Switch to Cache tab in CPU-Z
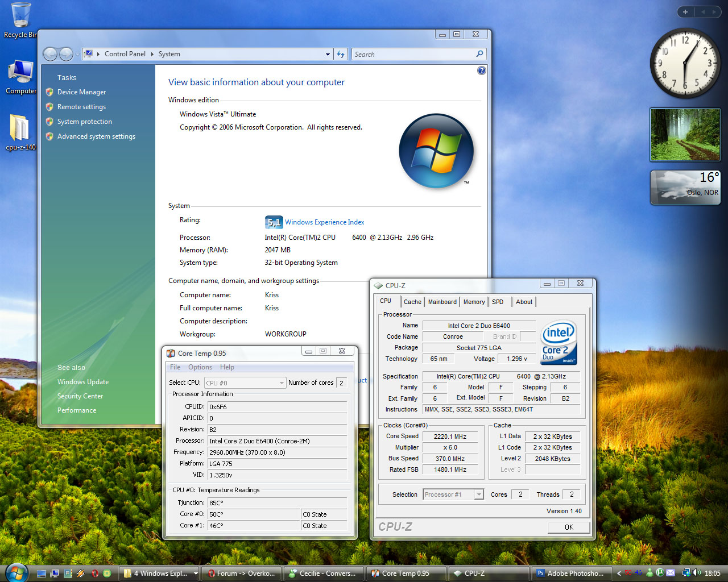Image resolution: width=728 pixels, height=582 pixels. tap(412, 302)
